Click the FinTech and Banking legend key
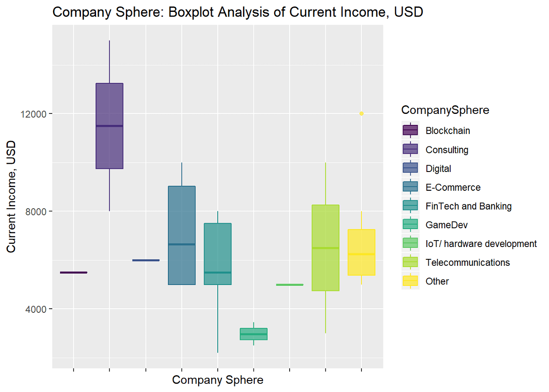549x392 pixels. 410,206
